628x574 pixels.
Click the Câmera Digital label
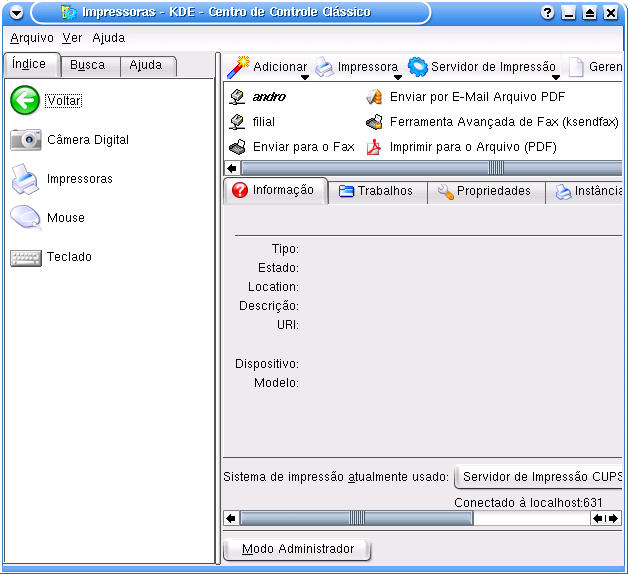coord(88,140)
